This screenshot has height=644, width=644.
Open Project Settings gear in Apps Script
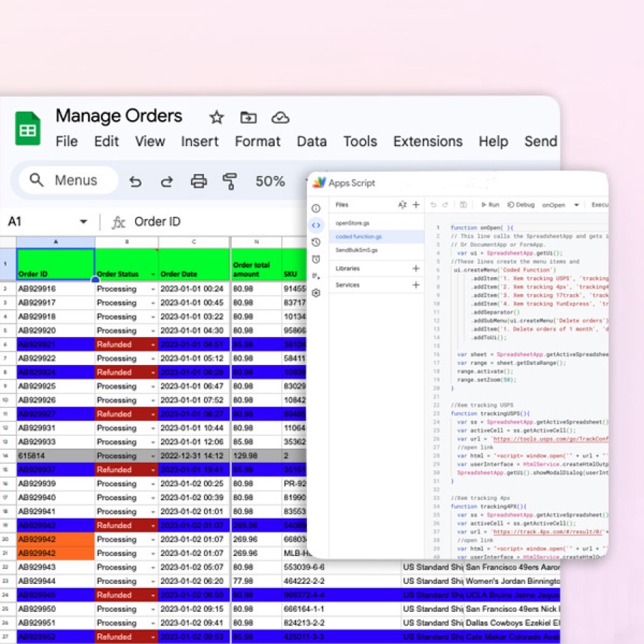[316, 293]
